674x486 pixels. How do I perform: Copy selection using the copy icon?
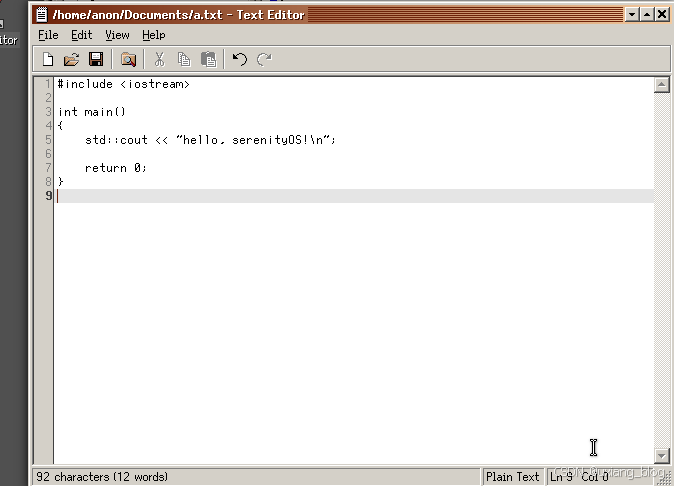pyautogui.click(x=184, y=59)
